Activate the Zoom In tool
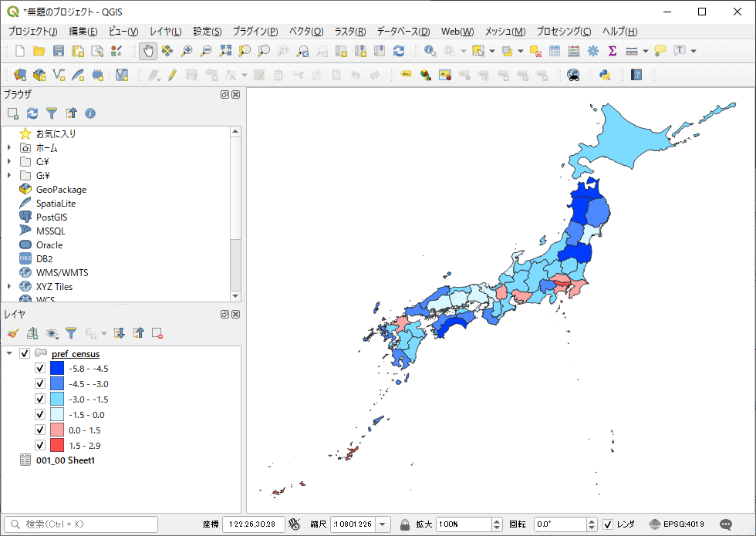This screenshot has width=756, height=536. [187, 50]
